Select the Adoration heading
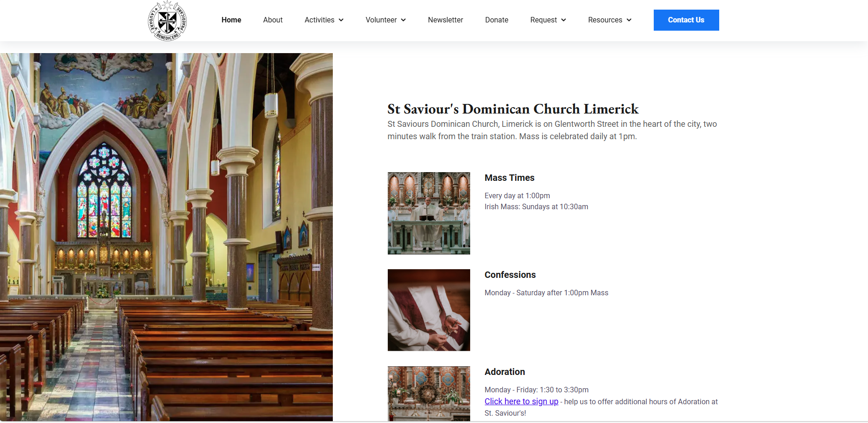Viewport: 868px width, 423px height. (505, 372)
